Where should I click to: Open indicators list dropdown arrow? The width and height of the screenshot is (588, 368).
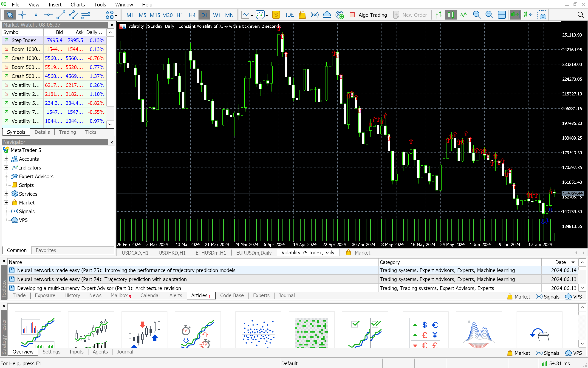[x=266, y=15]
